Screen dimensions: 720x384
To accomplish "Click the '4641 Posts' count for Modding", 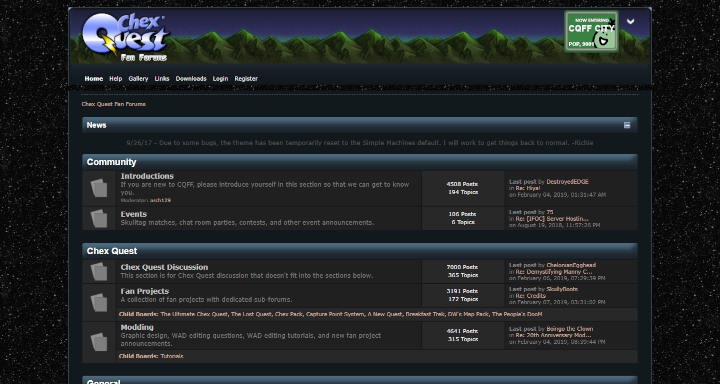I will 462,331.
